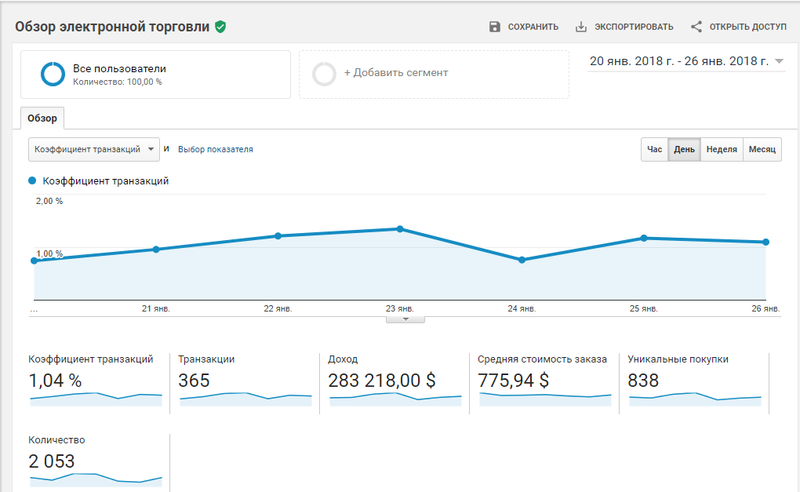The width and height of the screenshot is (800, 492).
Task: Click the blue All Users segment circle
Action: click(x=53, y=74)
